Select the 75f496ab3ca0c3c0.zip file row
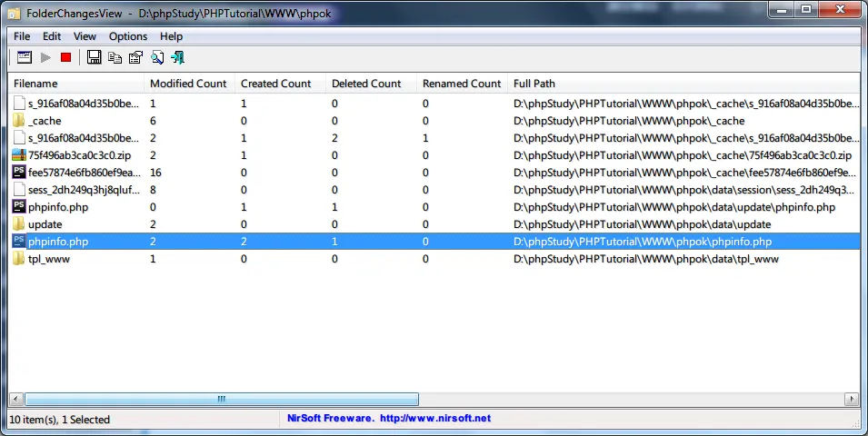 coord(79,155)
